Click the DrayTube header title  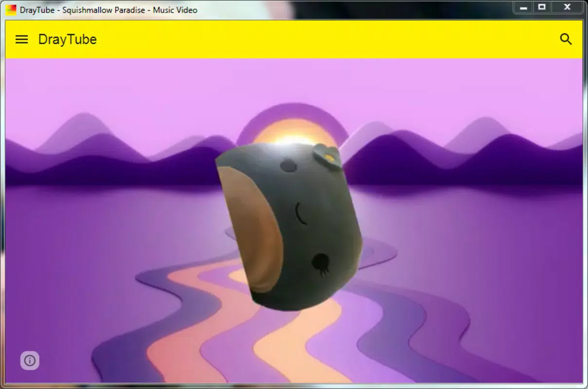(68, 39)
